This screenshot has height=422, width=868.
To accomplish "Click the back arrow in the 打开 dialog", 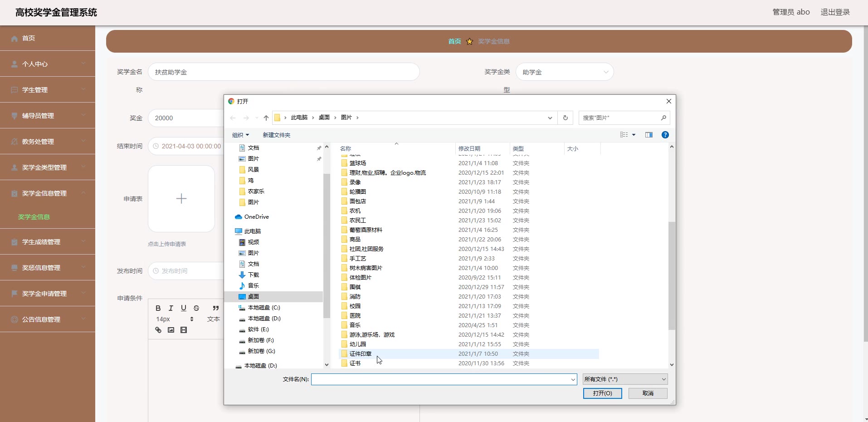I will tap(233, 118).
